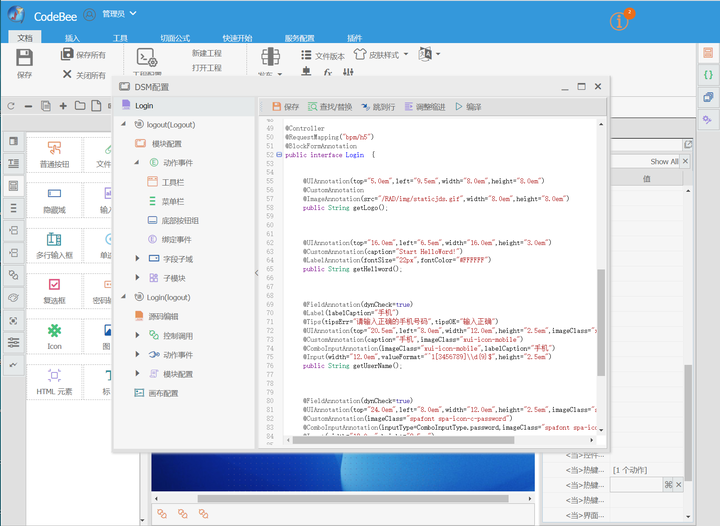This screenshot has height=526, width=720.
Task: Click the fx formula icon in ribbon
Action: (x=327, y=72)
